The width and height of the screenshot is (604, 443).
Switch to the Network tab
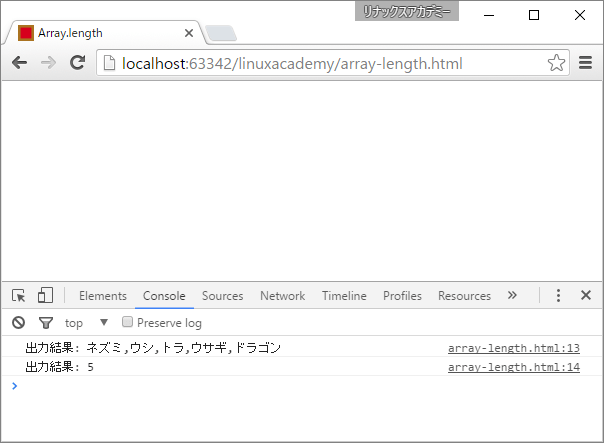282,296
